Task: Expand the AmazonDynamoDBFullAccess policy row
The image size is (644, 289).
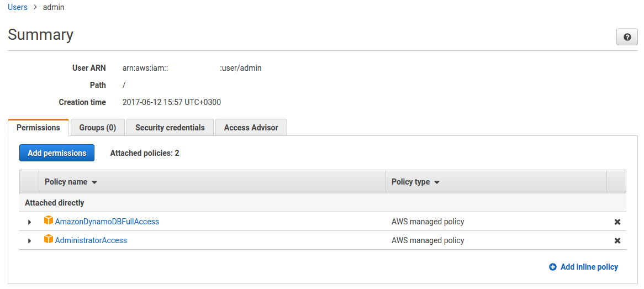Action: click(x=30, y=222)
